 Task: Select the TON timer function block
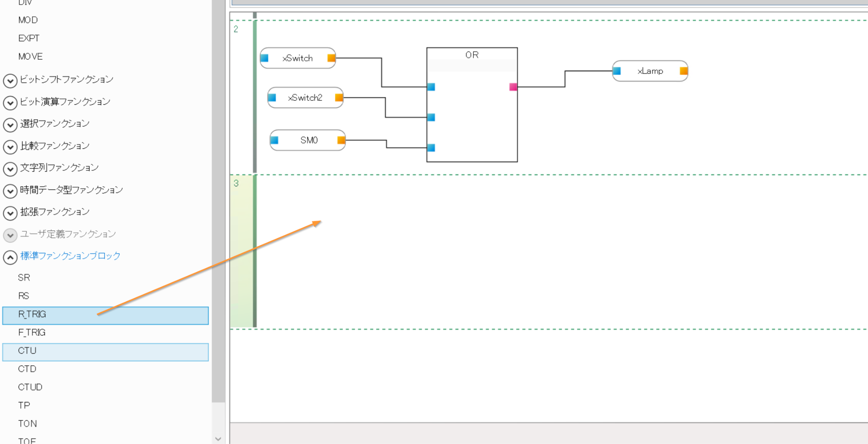[x=28, y=424]
